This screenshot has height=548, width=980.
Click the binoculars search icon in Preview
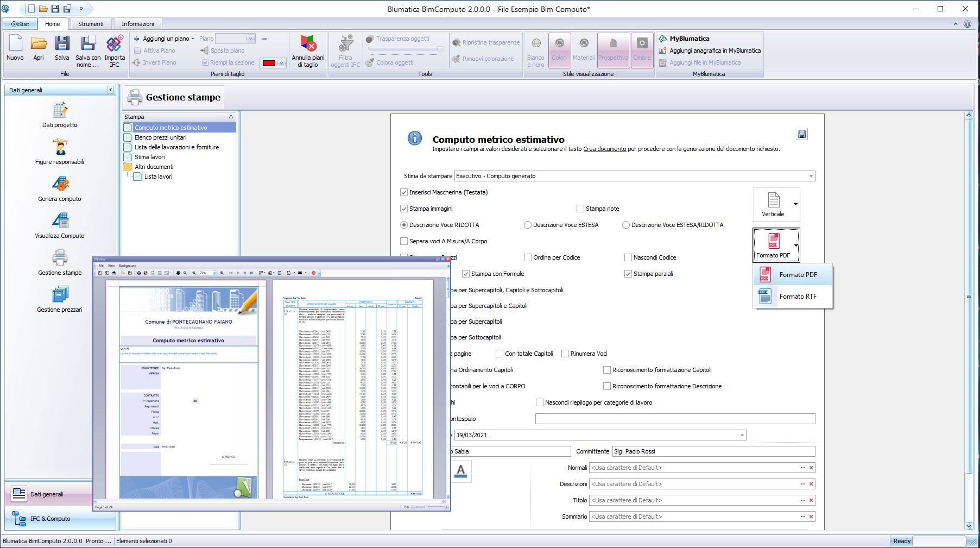[113, 273]
